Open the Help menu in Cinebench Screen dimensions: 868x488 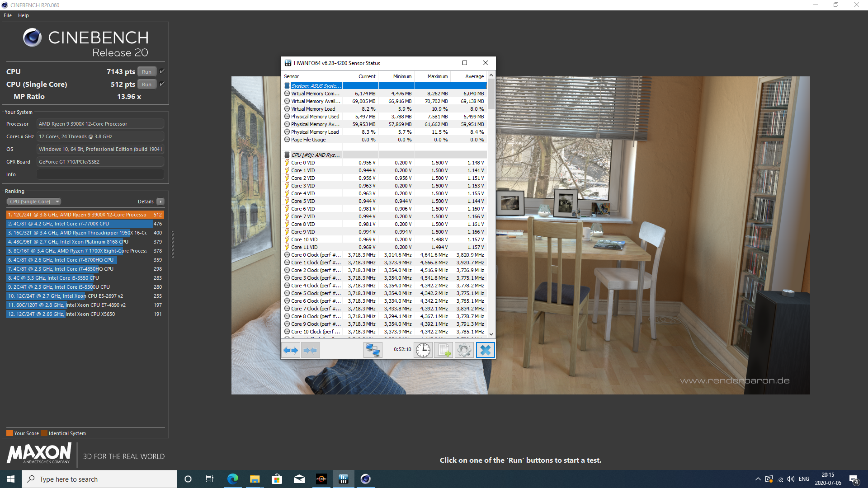[24, 15]
